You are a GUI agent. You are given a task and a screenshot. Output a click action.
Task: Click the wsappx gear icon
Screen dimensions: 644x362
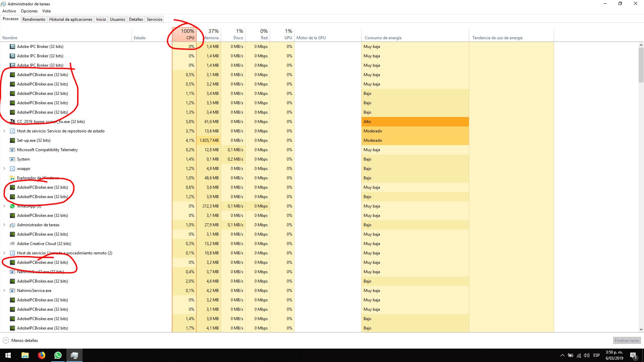[x=12, y=169]
